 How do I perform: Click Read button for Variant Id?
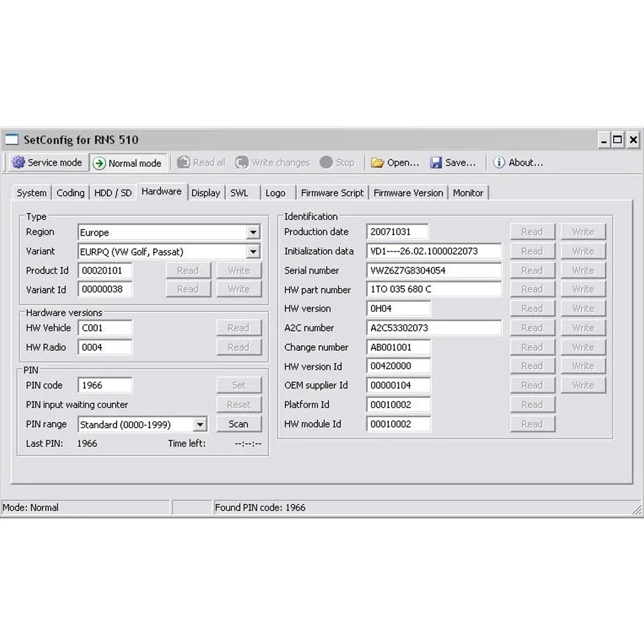point(188,289)
